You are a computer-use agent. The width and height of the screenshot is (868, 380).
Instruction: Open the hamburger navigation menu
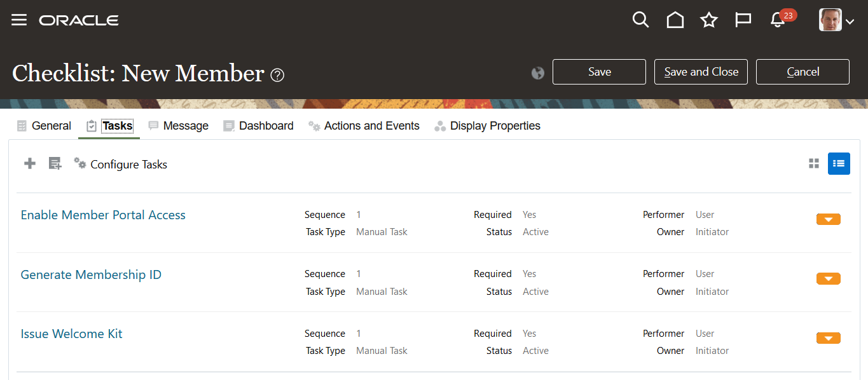click(19, 20)
